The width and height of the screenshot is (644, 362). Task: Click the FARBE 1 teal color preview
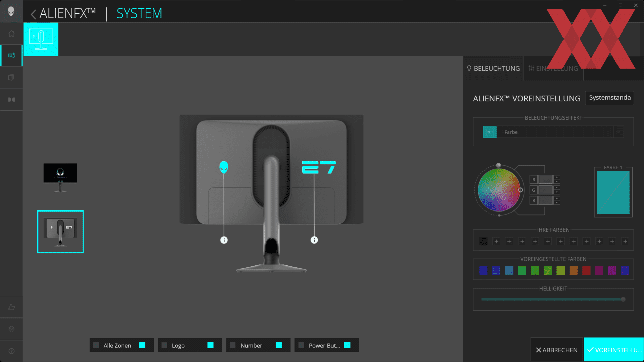(x=613, y=192)
